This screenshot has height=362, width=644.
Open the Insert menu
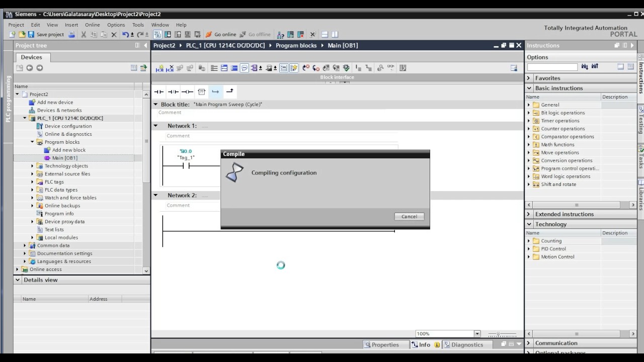(71, 25)
